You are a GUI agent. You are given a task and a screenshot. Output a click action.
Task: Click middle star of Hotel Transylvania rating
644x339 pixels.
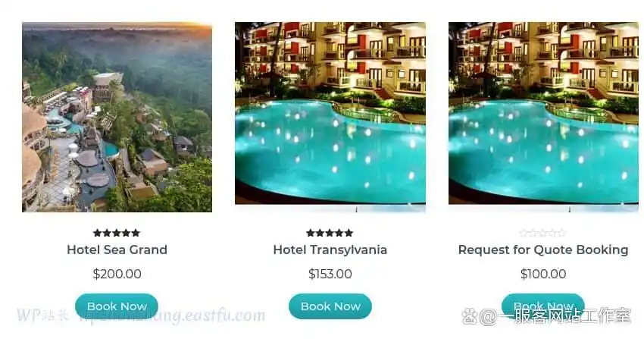(330, 233)
